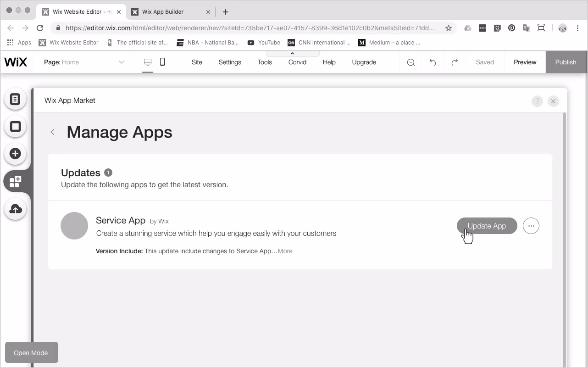Close the Wix App Market panel
The width and height of the screenshot is (588, 368).
(x=553, y=101)
